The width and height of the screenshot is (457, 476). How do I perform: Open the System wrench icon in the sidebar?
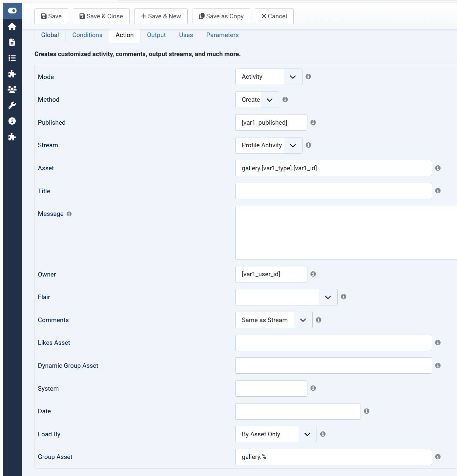12,105
